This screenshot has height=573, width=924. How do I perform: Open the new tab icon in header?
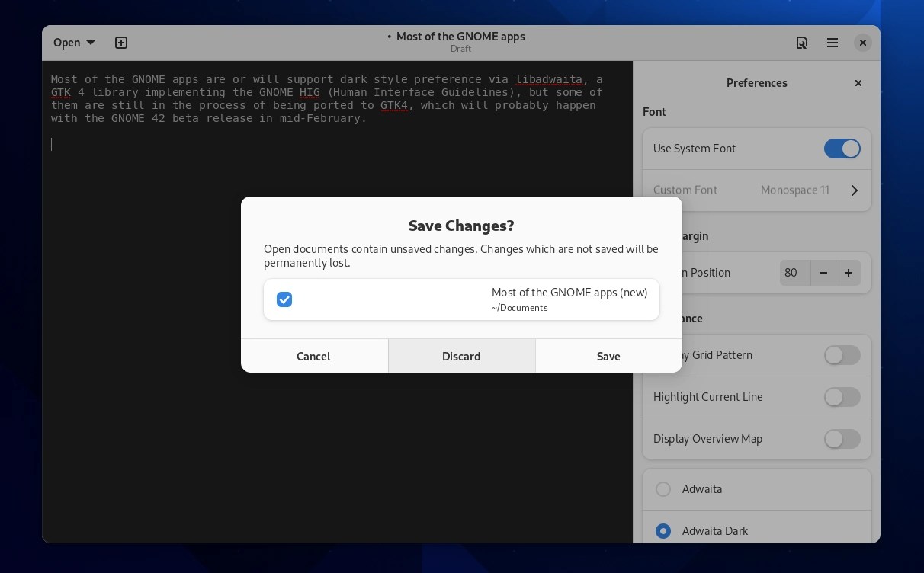121,43
